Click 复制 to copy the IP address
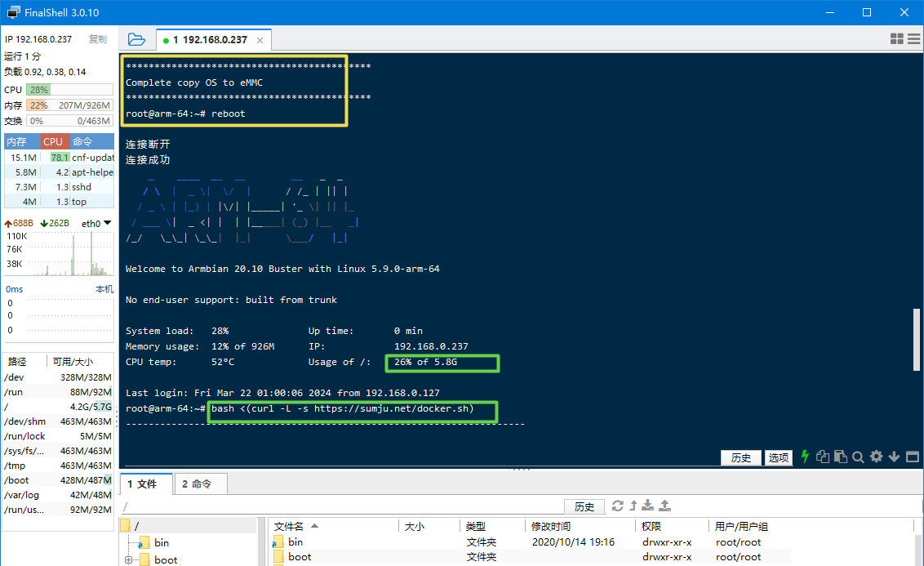The width and height of the screenshot is (924, 566). (x=98, y=38)
